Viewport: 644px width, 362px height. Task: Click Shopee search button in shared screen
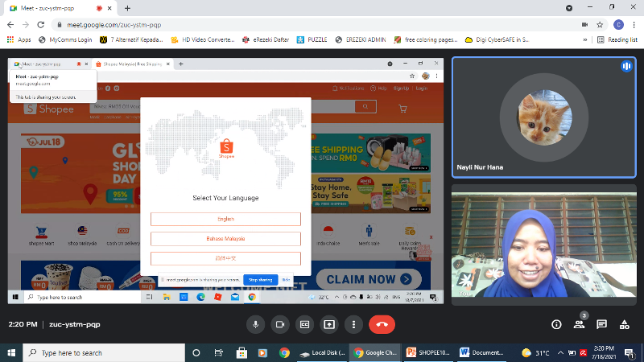click(x=365, y=107)
